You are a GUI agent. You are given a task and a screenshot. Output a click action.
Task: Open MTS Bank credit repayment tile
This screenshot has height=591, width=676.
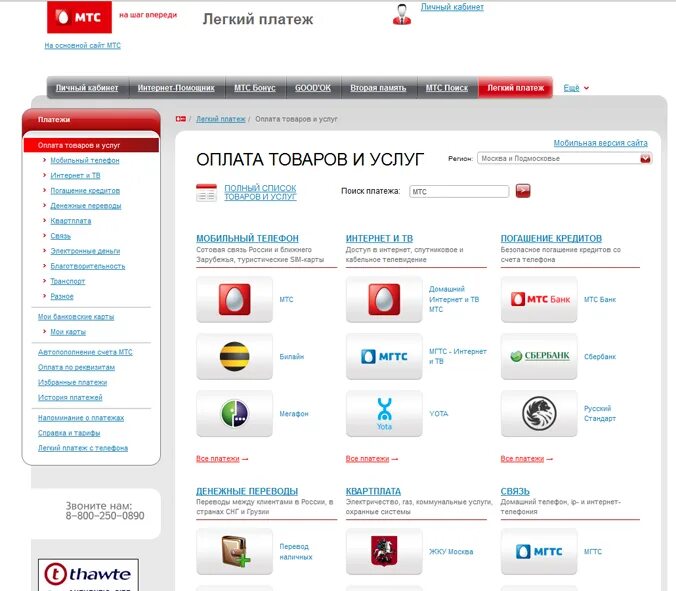539,299
